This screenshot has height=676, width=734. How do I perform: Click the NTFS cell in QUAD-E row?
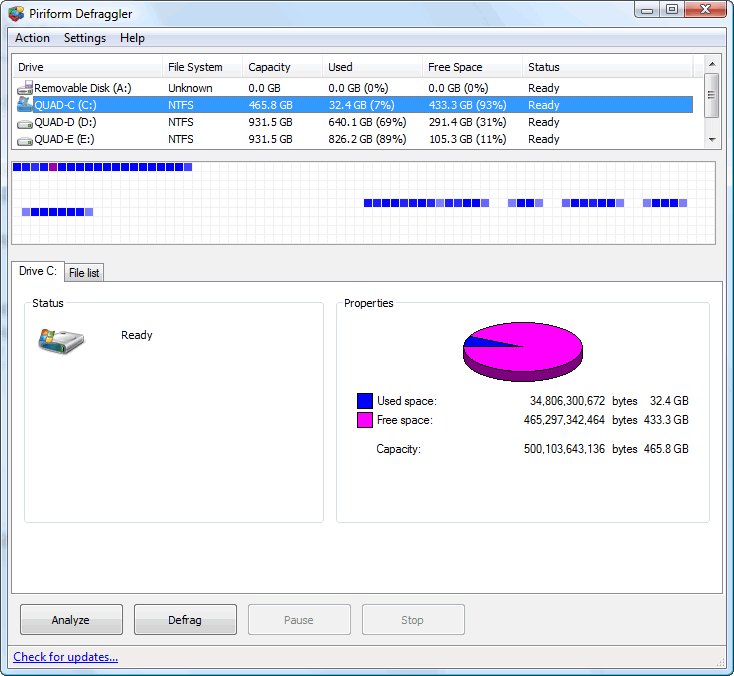click(x=181, y=139)
